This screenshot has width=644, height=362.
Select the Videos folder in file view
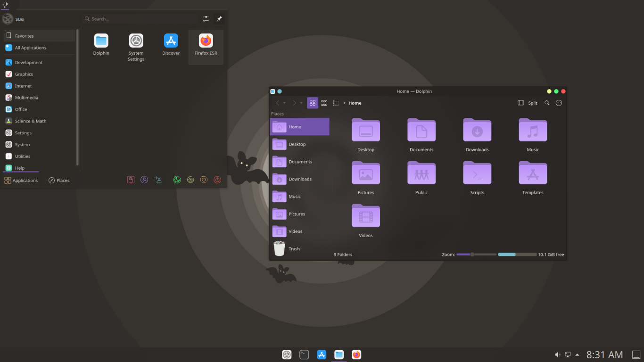click(x=366, y=221)
